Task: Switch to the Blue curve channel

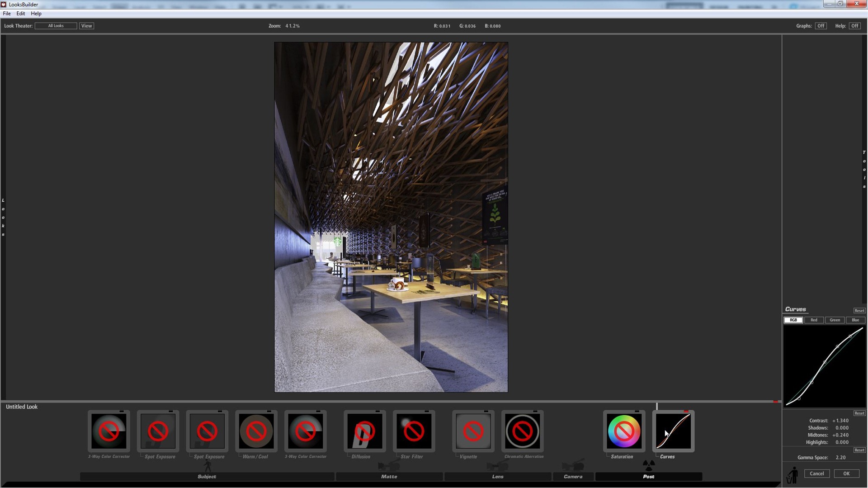Action: coord(855,320)
